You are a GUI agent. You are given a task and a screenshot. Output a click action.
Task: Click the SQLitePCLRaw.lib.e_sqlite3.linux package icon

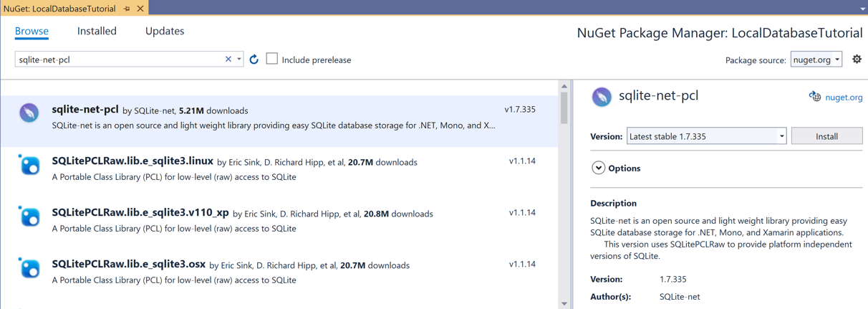[x=29, y=165]
